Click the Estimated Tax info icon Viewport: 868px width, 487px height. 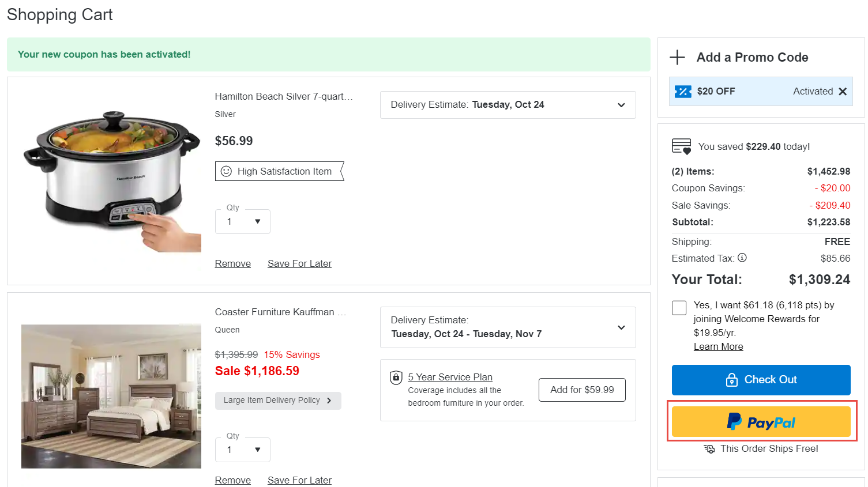pyautogui.click(x=742, y=258)
